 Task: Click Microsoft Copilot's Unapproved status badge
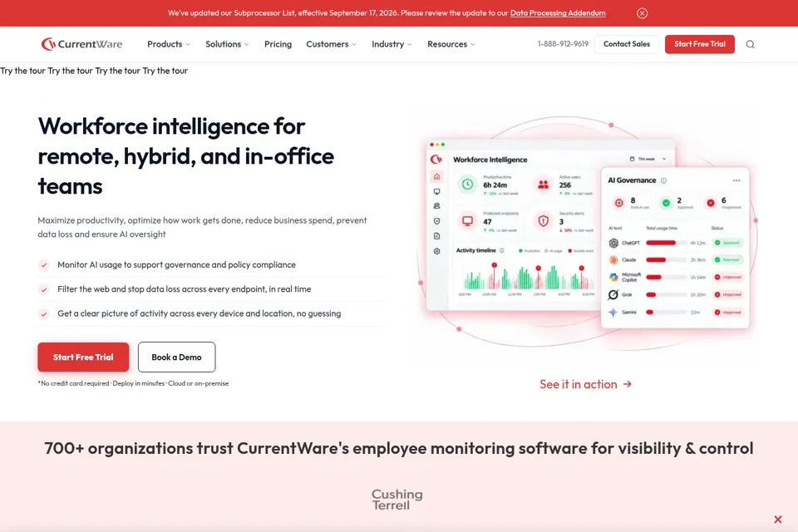(727, 278)
